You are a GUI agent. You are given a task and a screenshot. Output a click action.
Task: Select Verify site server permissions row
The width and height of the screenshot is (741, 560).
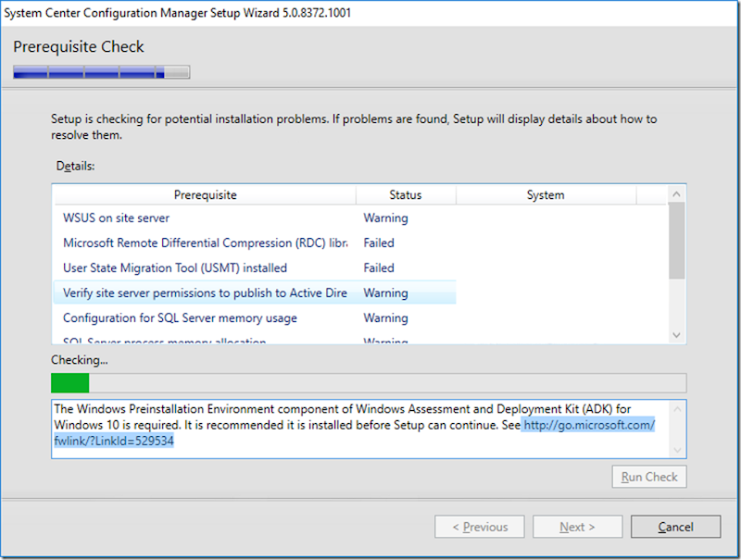click(256, 292)
